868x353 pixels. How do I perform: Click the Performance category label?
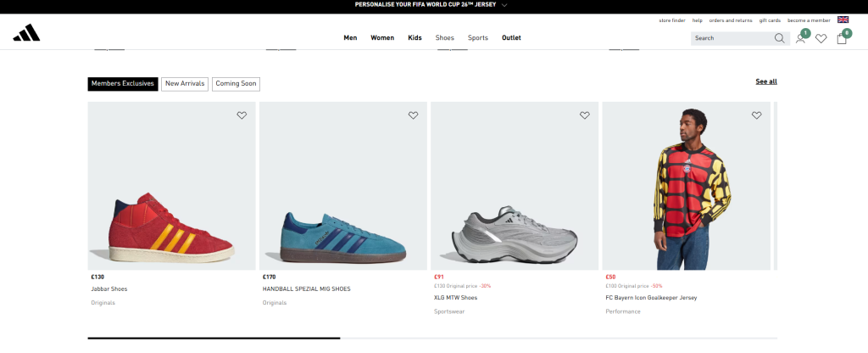coord(623,311)
